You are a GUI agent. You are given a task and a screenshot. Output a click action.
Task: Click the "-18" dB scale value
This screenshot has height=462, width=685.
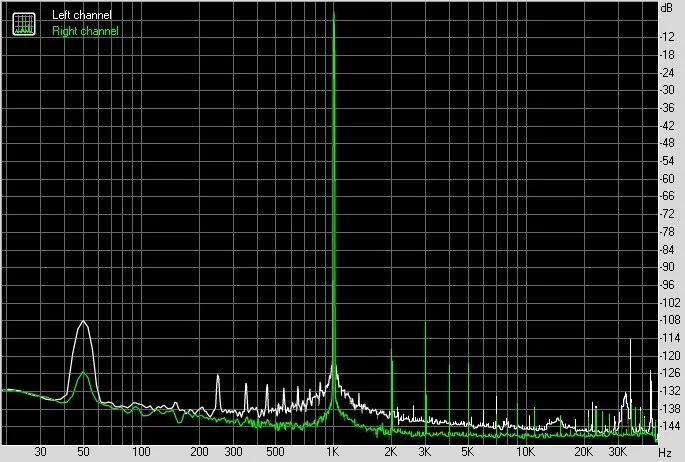tap(667, 55)
